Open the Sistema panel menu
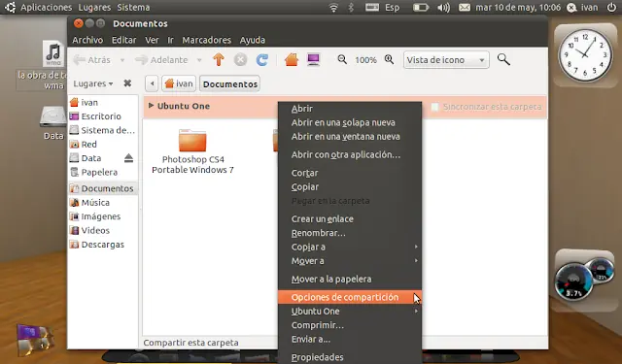The image size is (622, 364). 133,7
